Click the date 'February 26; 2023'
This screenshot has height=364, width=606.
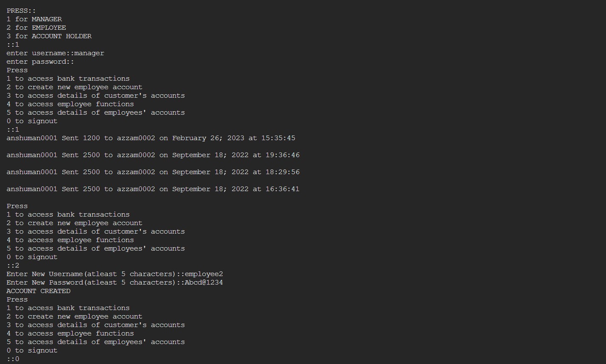click(x=208, y=138)
